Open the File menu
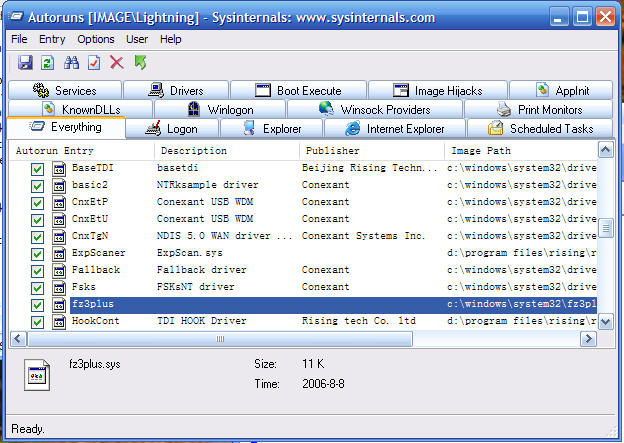The image size is (624, 443). point(19,39)
